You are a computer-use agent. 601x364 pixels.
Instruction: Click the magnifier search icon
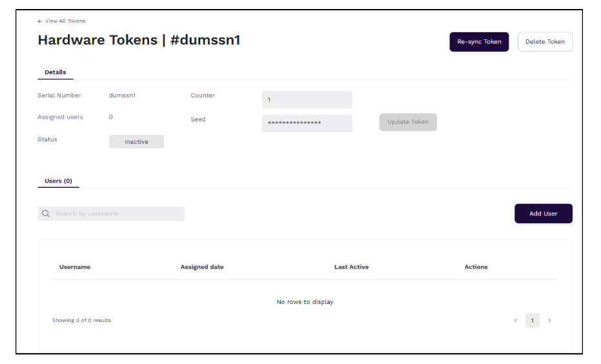(46, 214)
